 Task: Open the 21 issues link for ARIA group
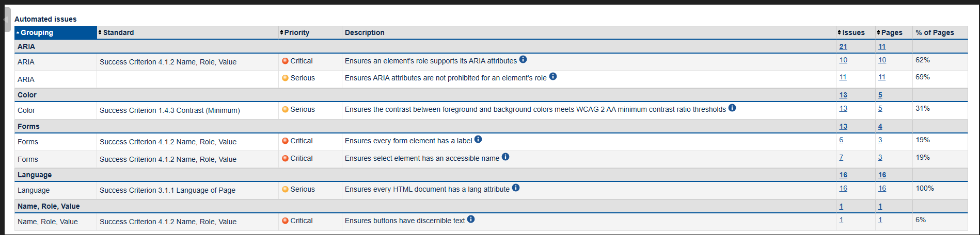pyautogui.click(x=843, y=46)
